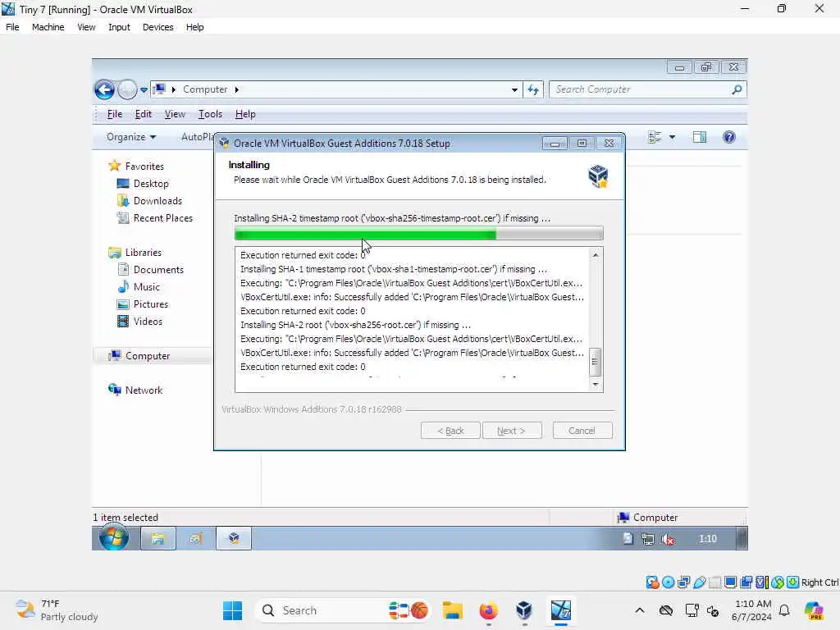The height and width of the screenshot is (630, 840).
Task: Open the Copilot preview icon in host taskbar
Action: coord(814,610)
